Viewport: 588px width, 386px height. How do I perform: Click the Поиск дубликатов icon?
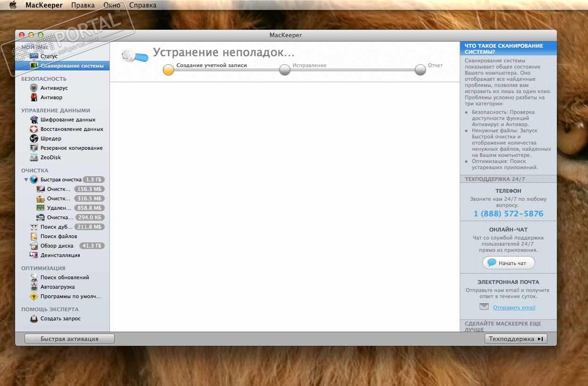(x=34, y=227)
